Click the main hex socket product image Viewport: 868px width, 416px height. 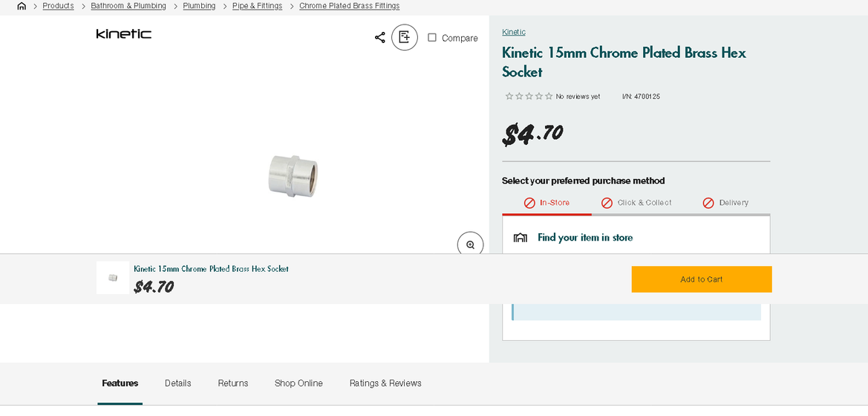click(x=293, y=175)
